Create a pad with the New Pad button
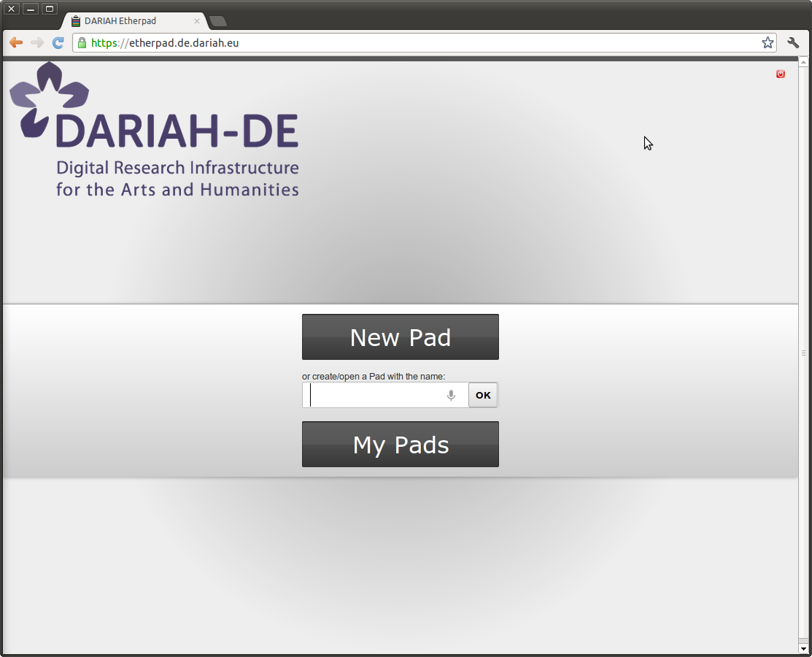This screenshot has width=812, height=657. click(x=401, y=337)
